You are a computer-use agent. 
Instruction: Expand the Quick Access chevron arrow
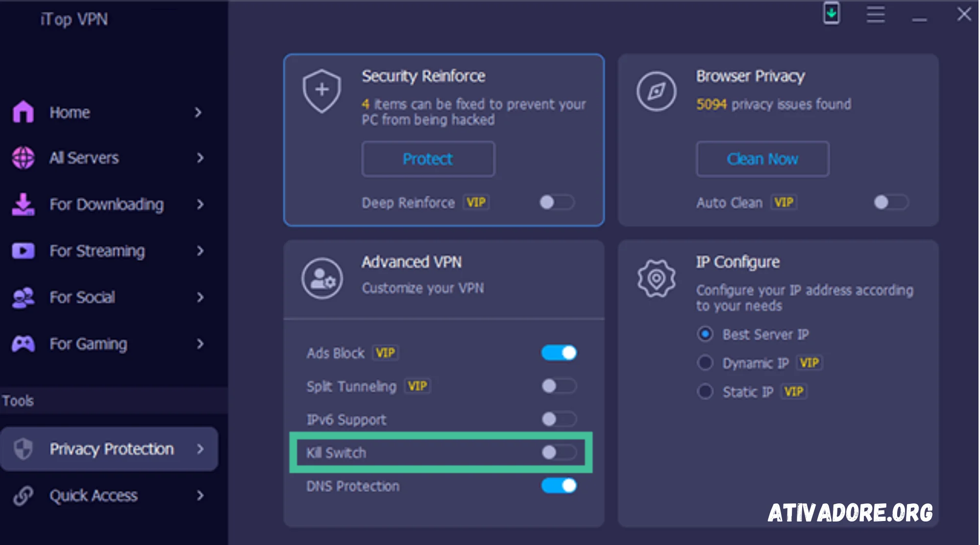[x=199, y=495]
